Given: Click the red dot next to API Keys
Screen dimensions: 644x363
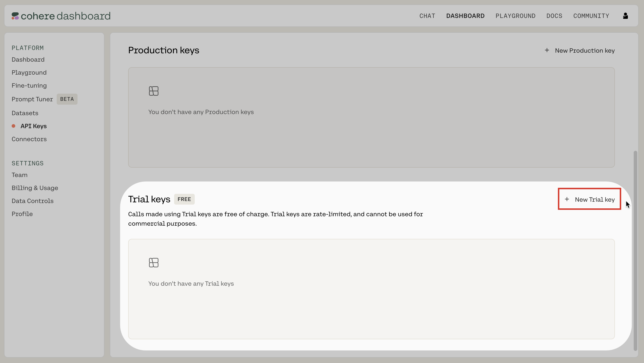Looking at the screenshot, I should coord(13,126).
